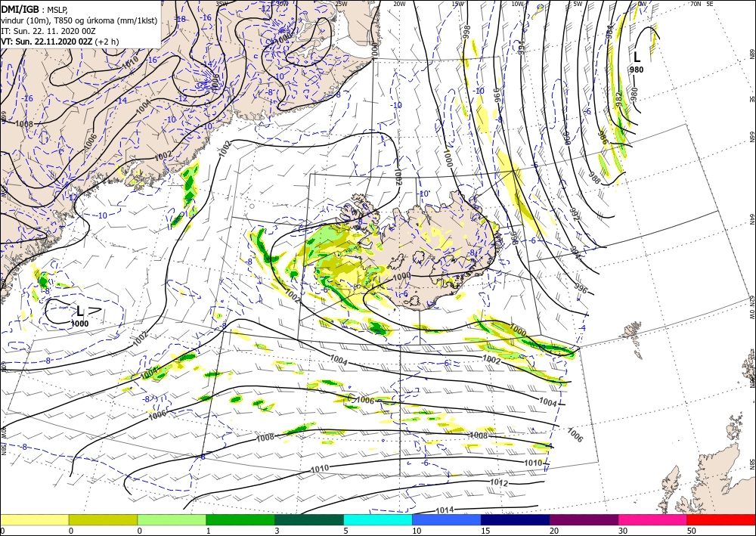
Task: Click the 70N latitude label
Action: pos(696,4)
